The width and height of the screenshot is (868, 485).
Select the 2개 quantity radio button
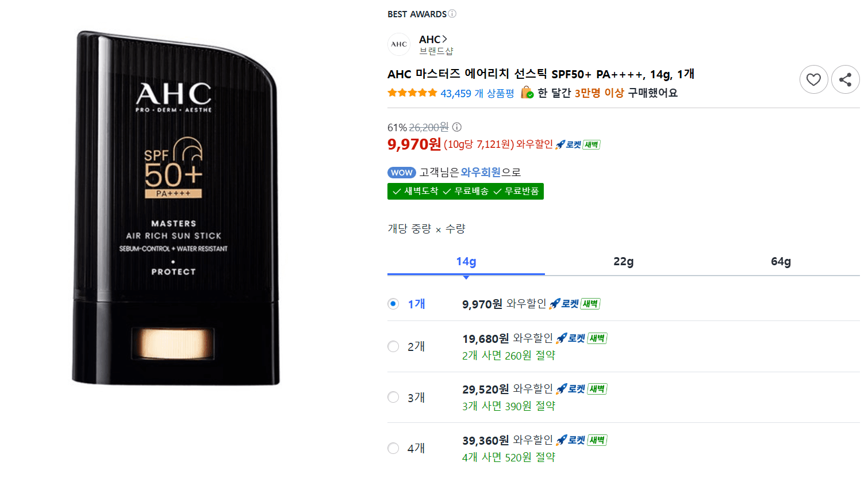(393, 346)
